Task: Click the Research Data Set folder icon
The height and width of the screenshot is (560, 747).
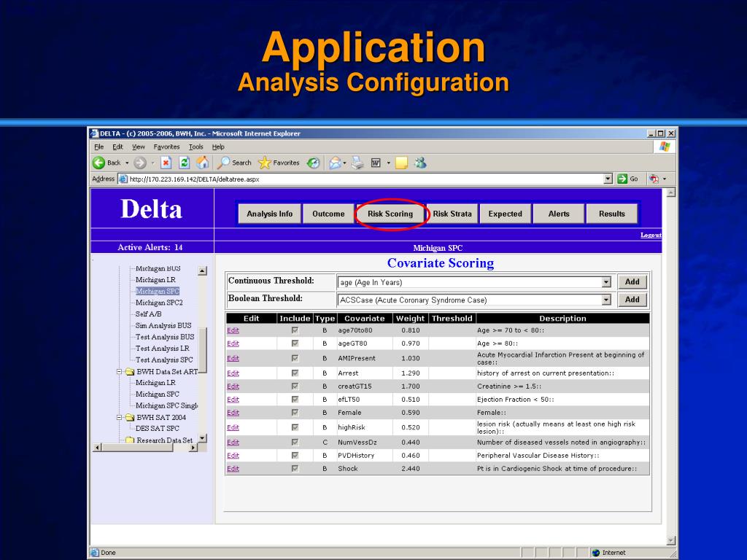Action: 130,440
